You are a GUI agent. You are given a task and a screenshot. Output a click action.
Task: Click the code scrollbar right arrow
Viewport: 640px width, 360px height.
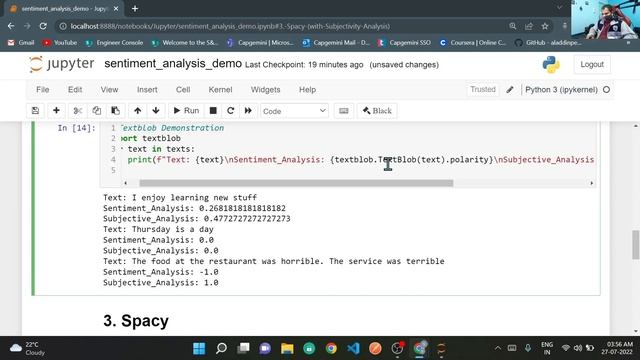pyautogui.click(x=591, y=183)
